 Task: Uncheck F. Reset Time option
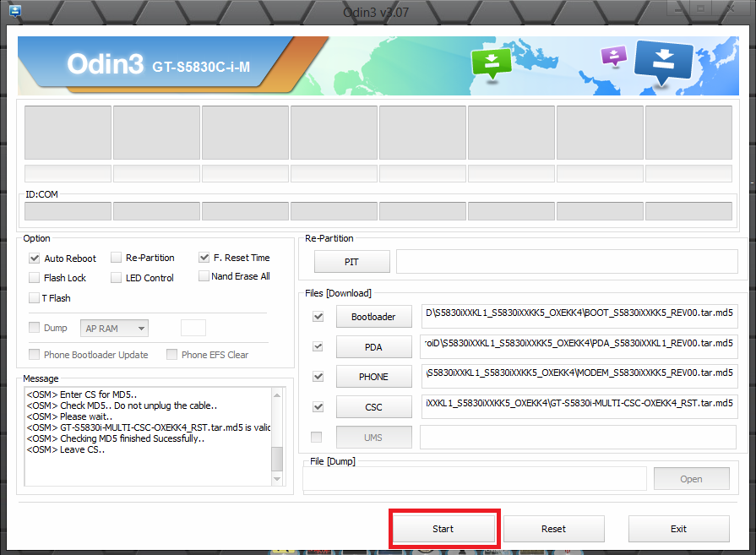pyautogui.click(x=204, y=258)
